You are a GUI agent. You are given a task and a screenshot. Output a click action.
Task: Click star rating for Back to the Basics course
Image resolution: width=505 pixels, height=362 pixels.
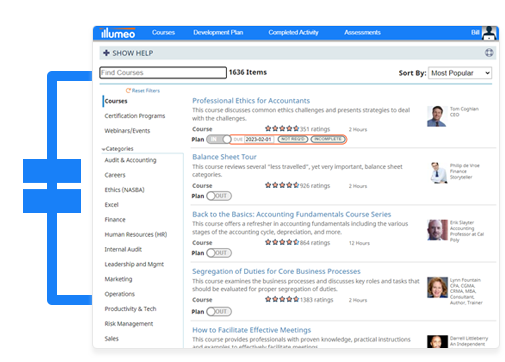pos(282,242)
